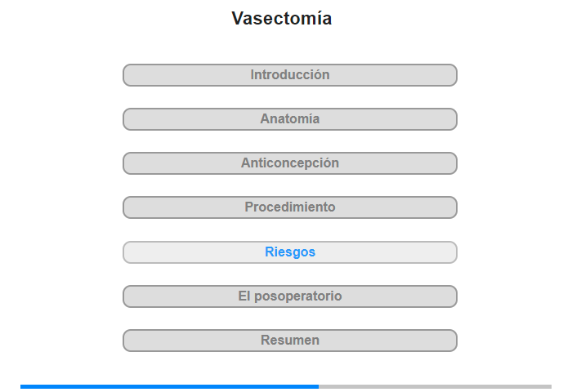Click the right end of the progress bar
Viewport: 572px width, 392px height.
click(549, 386)
